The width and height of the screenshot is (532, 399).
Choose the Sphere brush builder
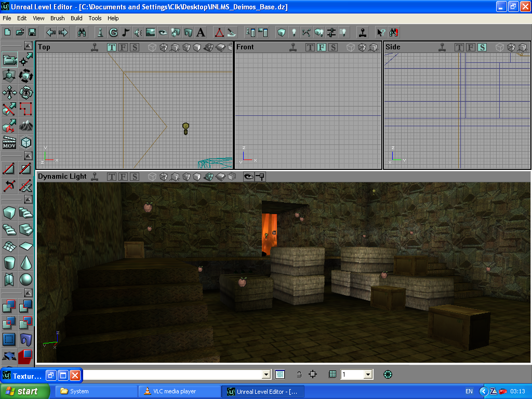[x=26, y=280]
